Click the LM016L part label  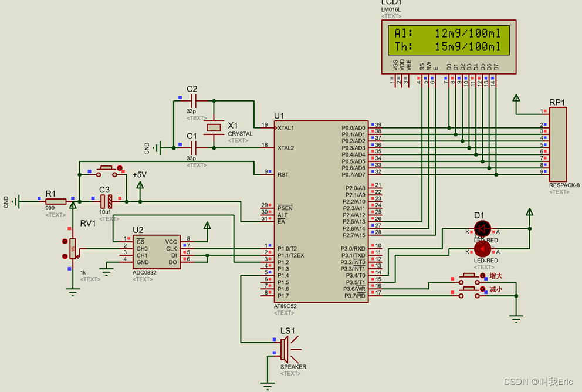pyautogui.click(x=391, y=9)
